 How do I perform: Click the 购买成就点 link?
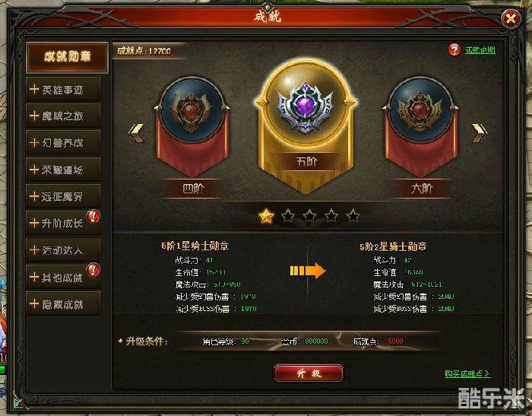467,374
